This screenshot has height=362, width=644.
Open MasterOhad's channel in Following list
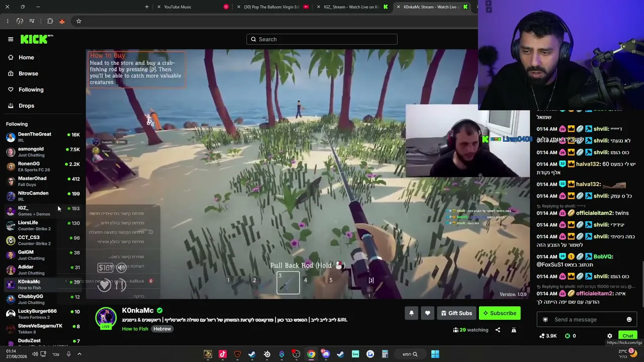[x=43, y=181]
